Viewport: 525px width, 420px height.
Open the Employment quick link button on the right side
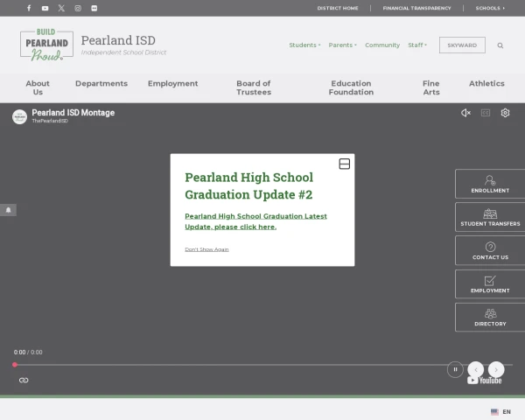point(490,284)
